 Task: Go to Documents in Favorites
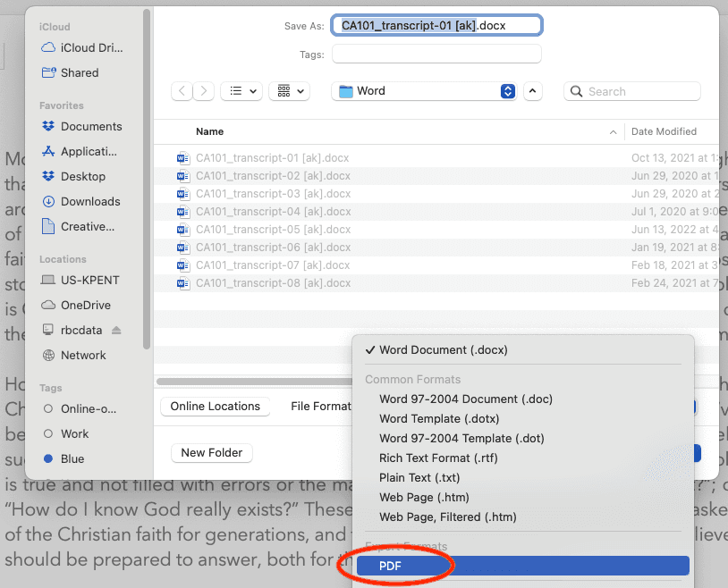(82, 126)
